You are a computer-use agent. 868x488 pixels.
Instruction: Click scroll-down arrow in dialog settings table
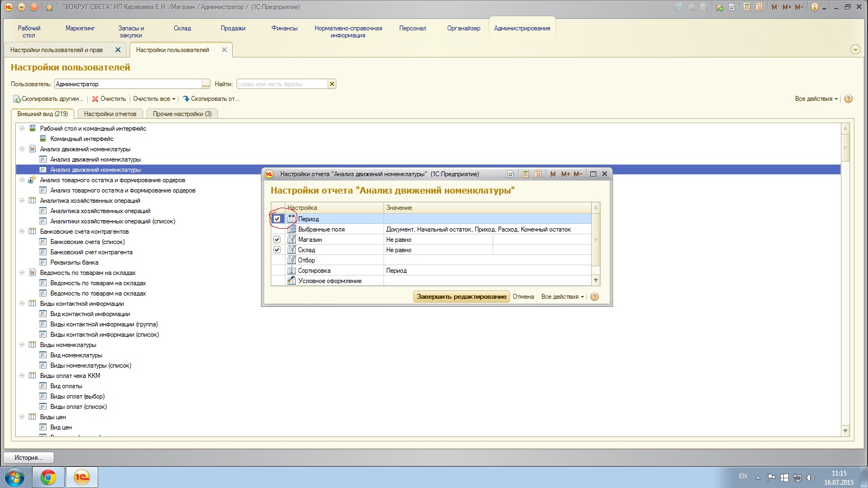tap(596, 281)
